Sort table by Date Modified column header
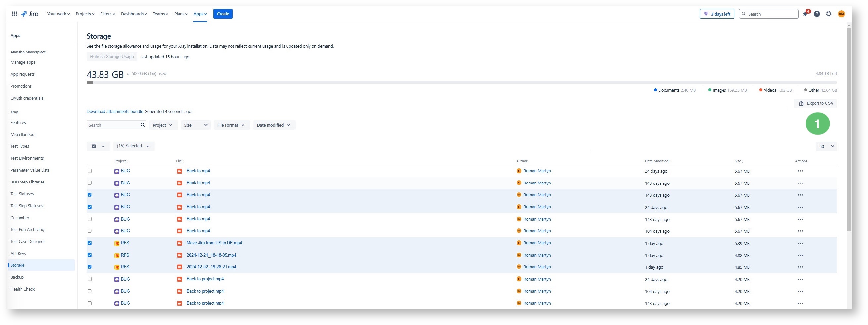This screenshot has width=868, height=325. coord(657,161)
